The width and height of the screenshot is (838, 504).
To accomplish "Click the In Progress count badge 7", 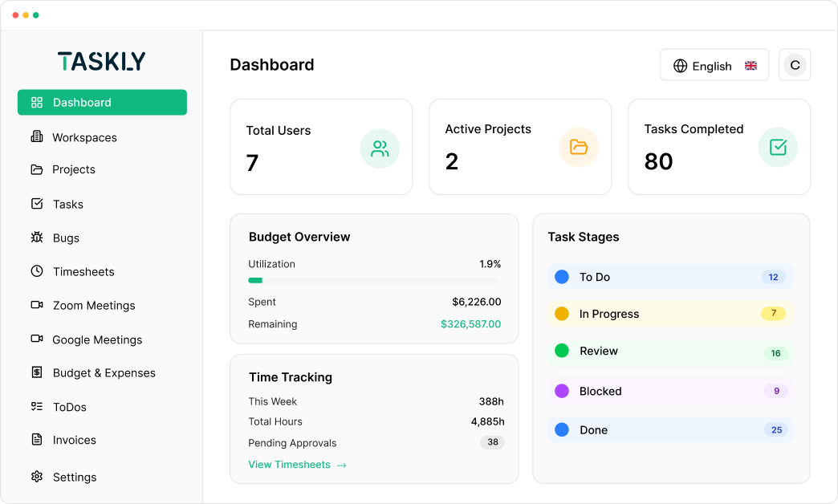I will coord(773,313).
